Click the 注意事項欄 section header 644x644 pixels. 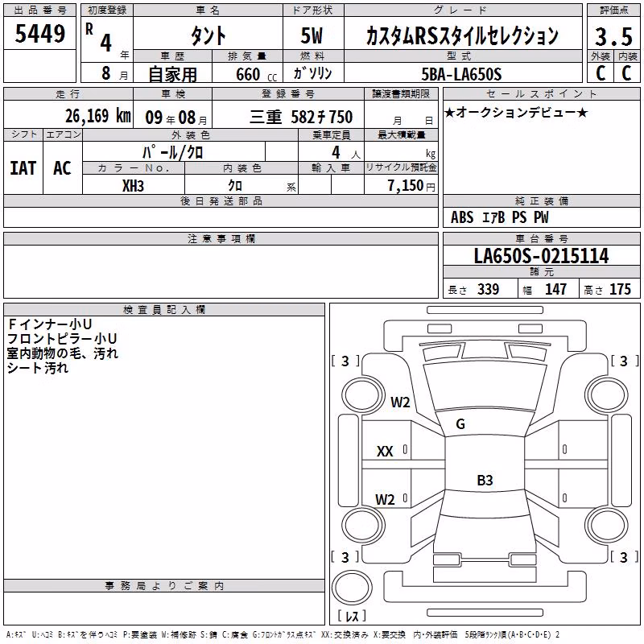(221, 238)
